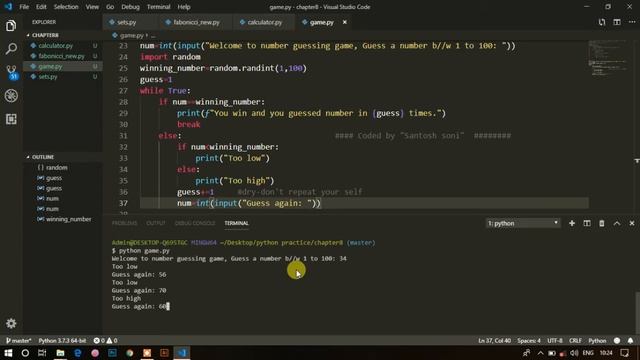Open the Go menu
640x360 pixels.
pos(110,7)
